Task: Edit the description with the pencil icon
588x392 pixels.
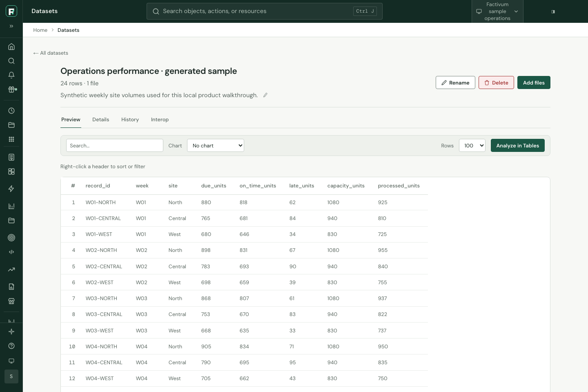Action: [265, 95]
